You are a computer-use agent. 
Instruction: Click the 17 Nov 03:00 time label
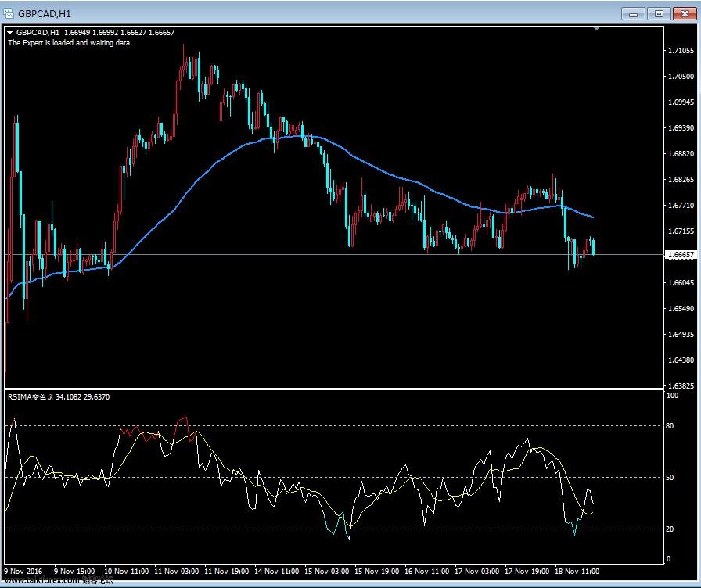click(476, 571)
